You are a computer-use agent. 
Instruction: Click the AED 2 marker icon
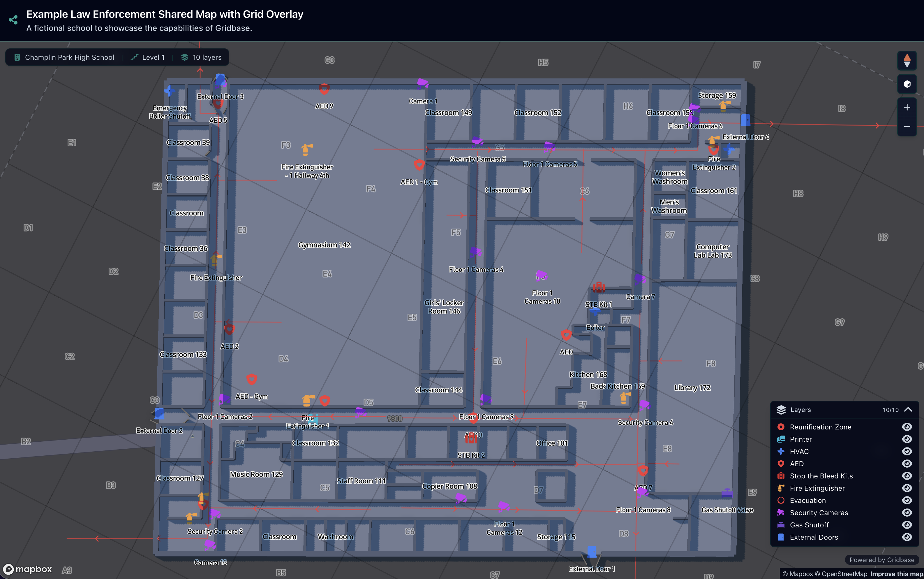click(x=229, y=329)
